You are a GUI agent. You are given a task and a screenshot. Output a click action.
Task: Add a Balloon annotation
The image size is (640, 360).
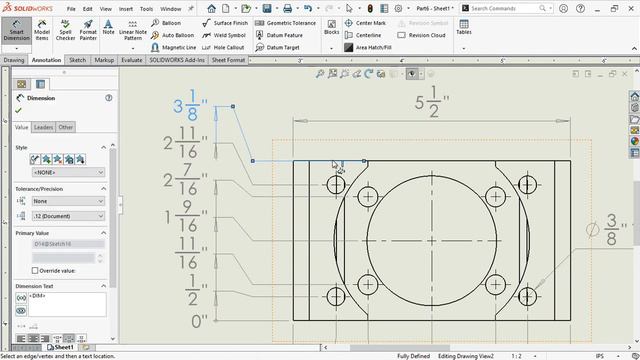(166, 23)
